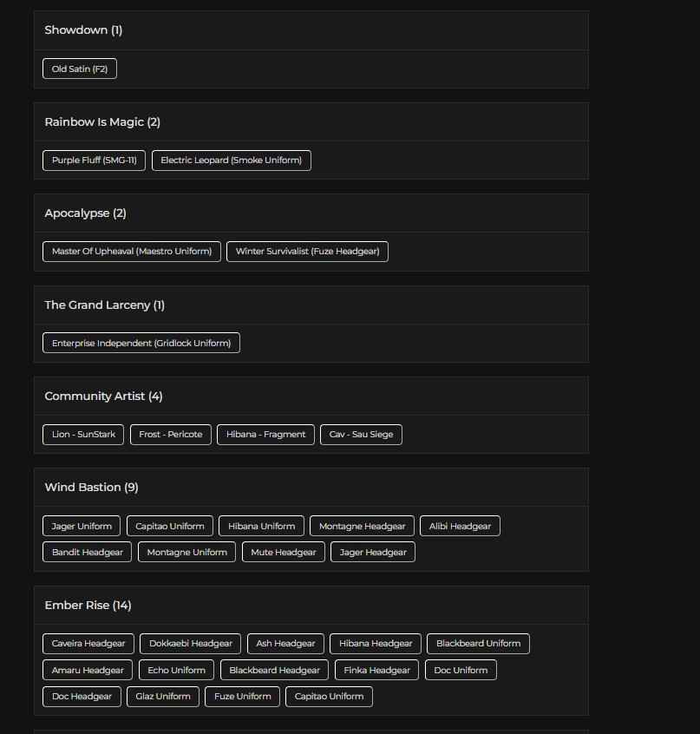700x734 pixels.
Task: Pick the Alibi Headgear tag
Action: [x=460, y=526]
